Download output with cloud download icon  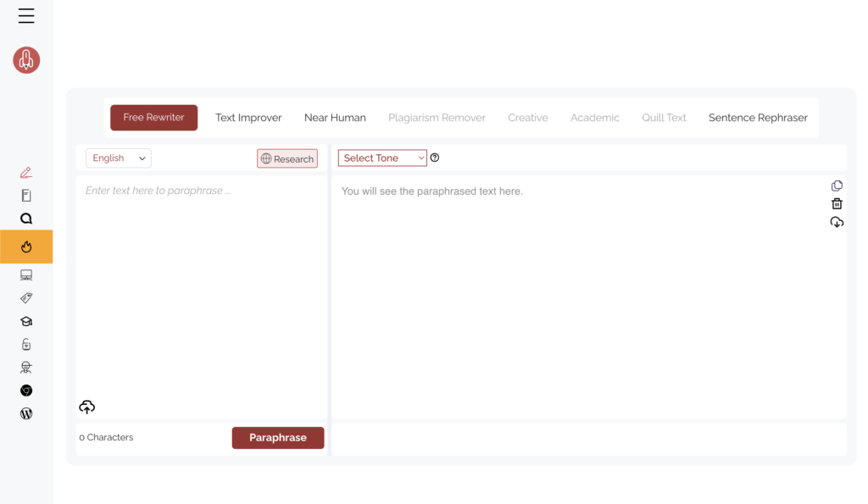coord(837,223)
